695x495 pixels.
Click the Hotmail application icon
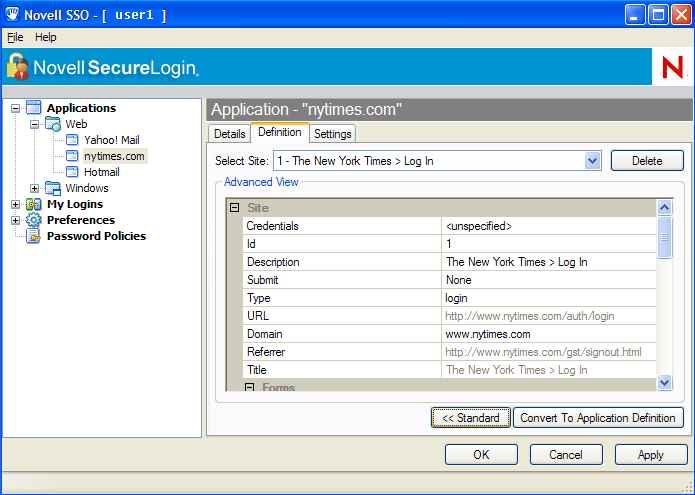[x=72, y=172]
